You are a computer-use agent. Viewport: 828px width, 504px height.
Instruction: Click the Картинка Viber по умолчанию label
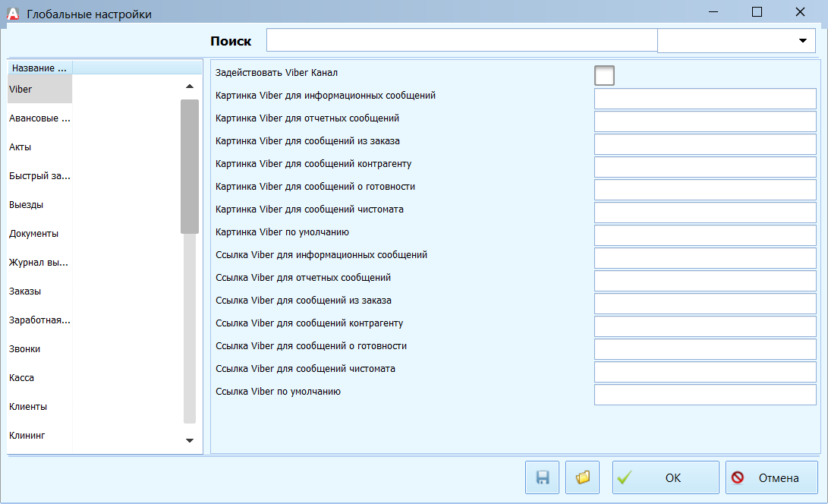282,232
